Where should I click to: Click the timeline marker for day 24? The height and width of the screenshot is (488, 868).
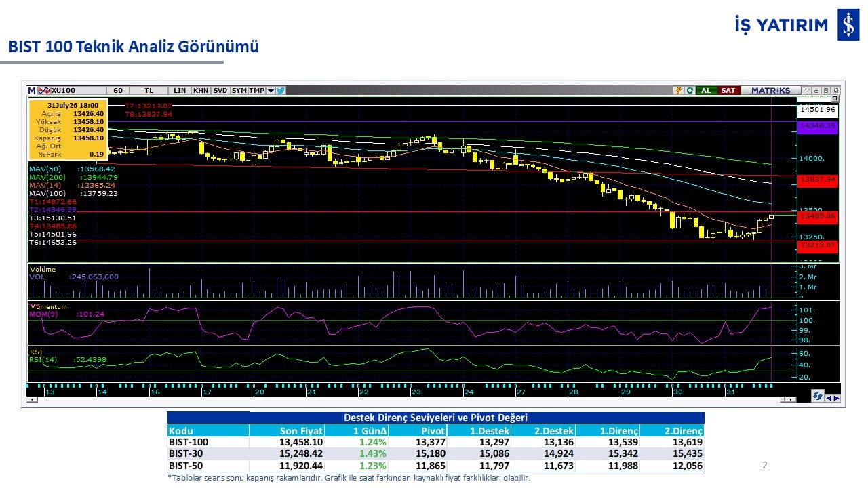tap(469, 392)
